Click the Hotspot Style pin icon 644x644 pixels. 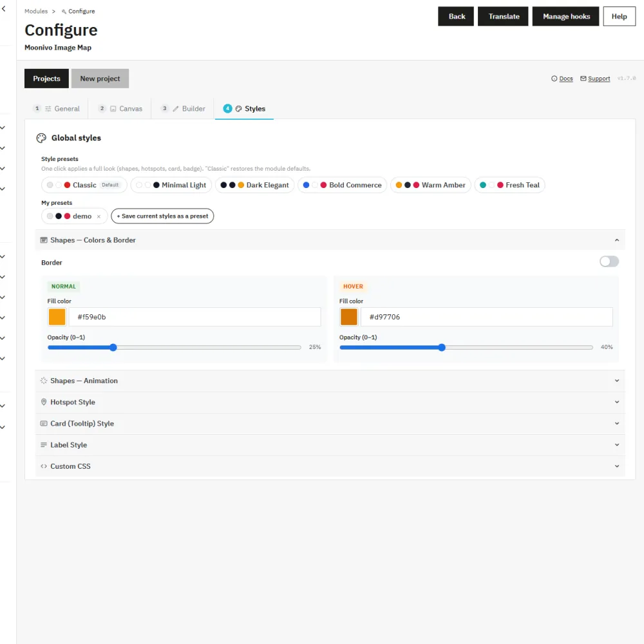(x=44, y=402)
